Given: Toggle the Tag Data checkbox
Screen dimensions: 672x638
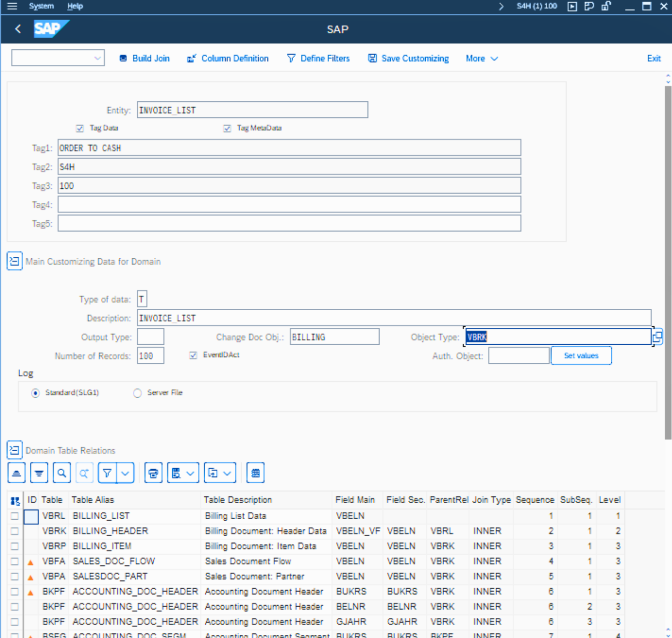Looking at the screenshot, I should (x=80, y=128).
